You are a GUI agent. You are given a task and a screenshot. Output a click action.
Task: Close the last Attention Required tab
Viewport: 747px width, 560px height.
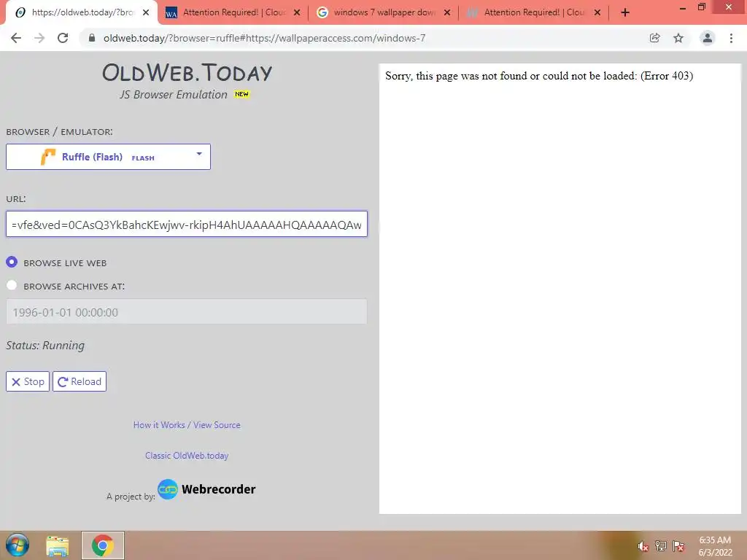click(597, 13)
